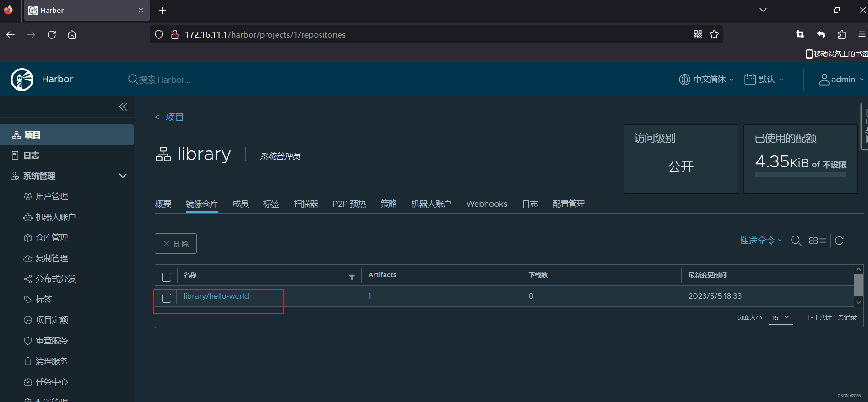Click the site security shield icon
The height and width of the screenshot is (402, 868).
click(159, 34)
